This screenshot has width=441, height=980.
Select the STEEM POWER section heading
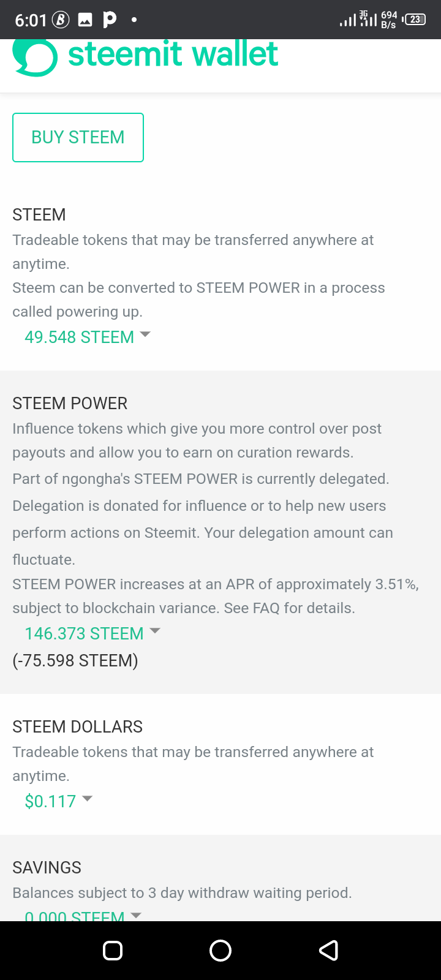[70, 403]
